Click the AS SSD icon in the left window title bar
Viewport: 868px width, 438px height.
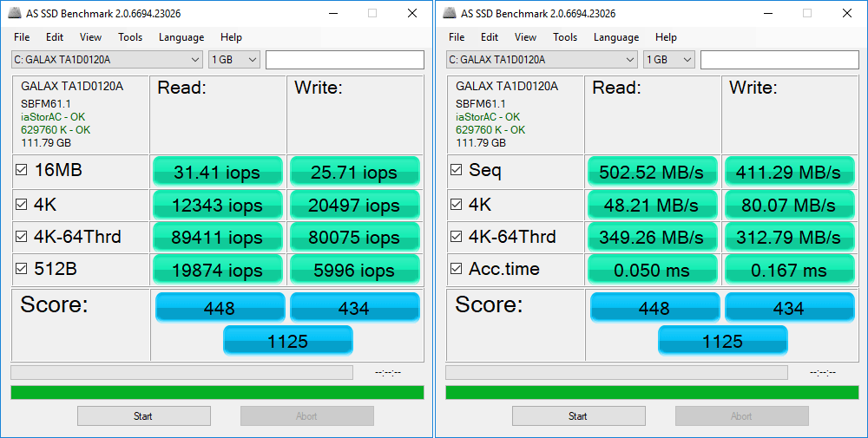point(16,13)
